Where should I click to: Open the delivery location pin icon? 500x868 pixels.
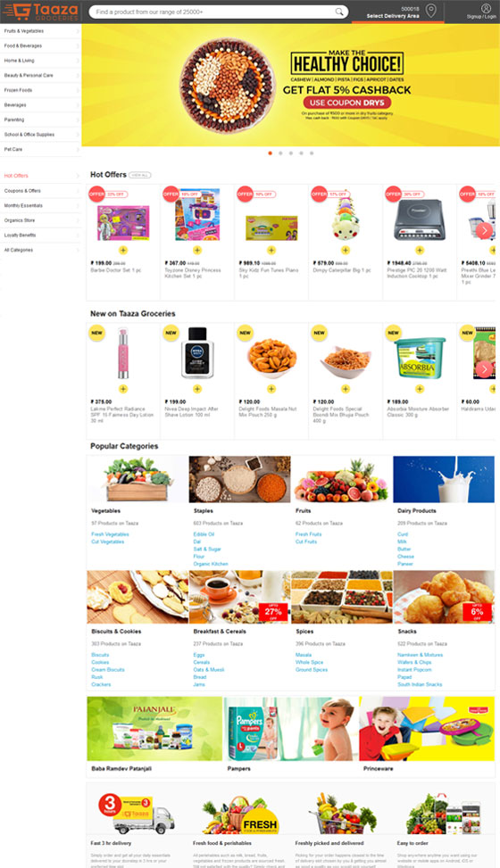coord(430,10)
